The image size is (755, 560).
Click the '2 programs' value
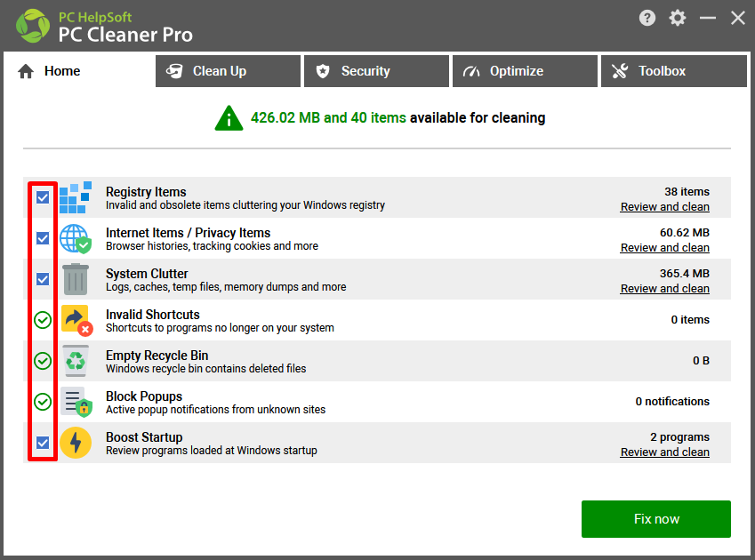(x=680, y=436)
